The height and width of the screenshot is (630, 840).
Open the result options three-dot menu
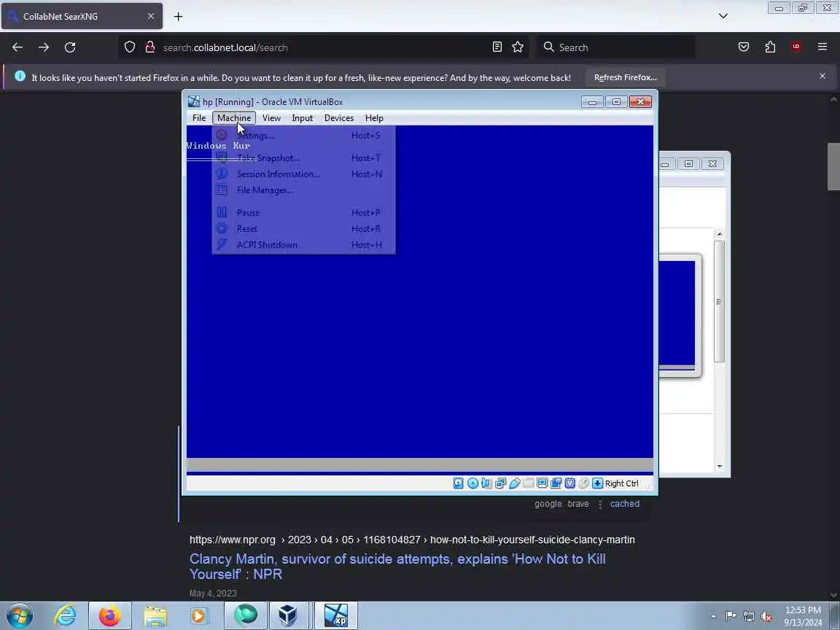(600, 504)
